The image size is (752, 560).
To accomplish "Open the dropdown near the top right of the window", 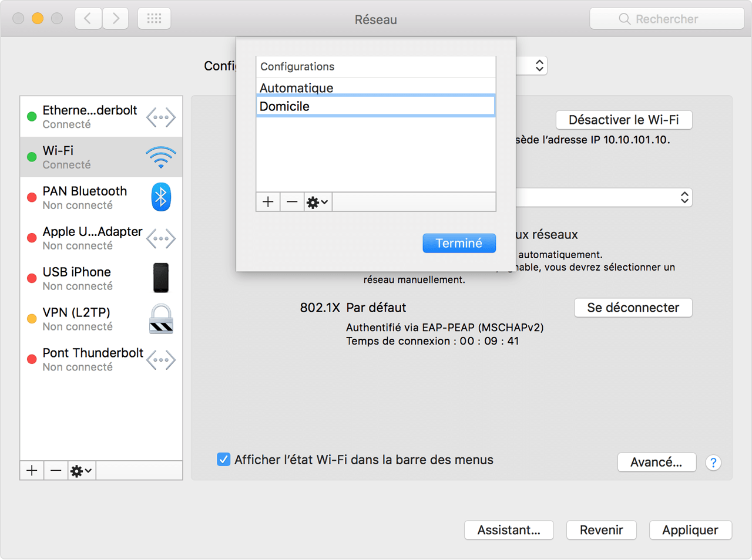I will coord(538,66).
